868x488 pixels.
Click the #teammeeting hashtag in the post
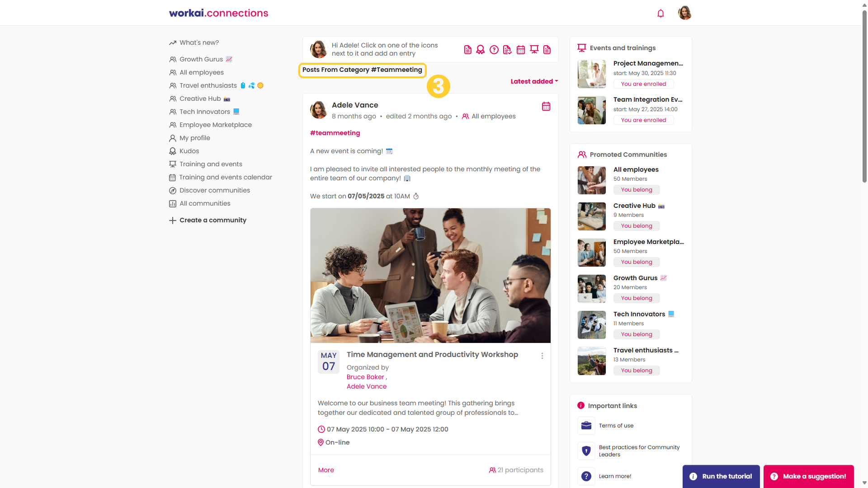(335, 133)
